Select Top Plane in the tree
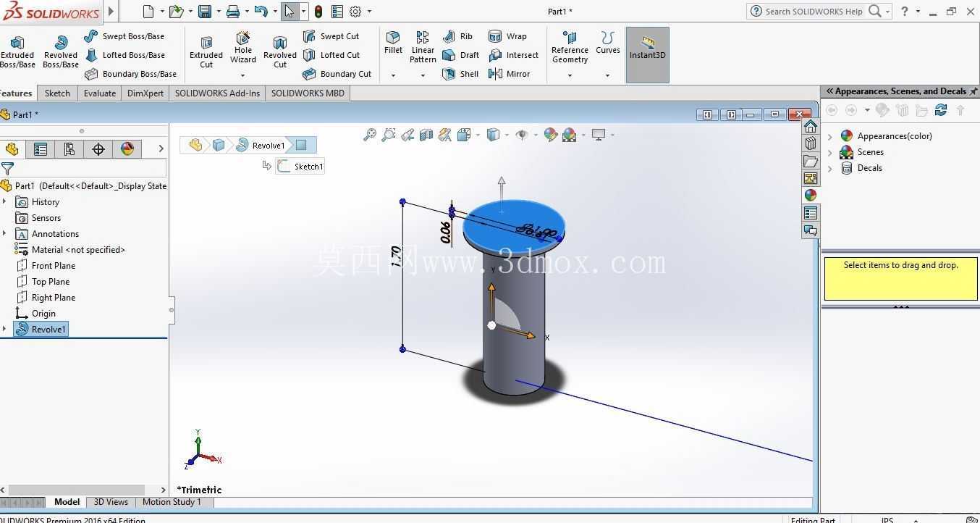The width and height of the screenshot is (980, 523). click(43, 282)
